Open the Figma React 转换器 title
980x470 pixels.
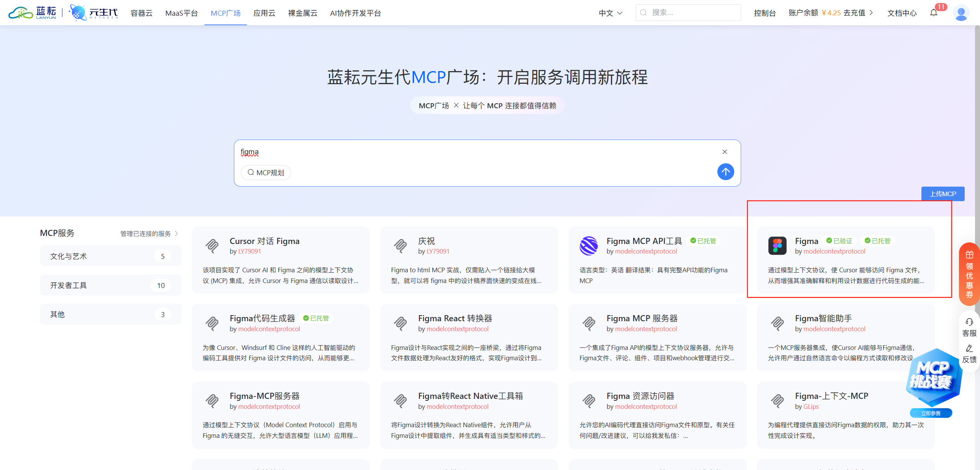455,318
